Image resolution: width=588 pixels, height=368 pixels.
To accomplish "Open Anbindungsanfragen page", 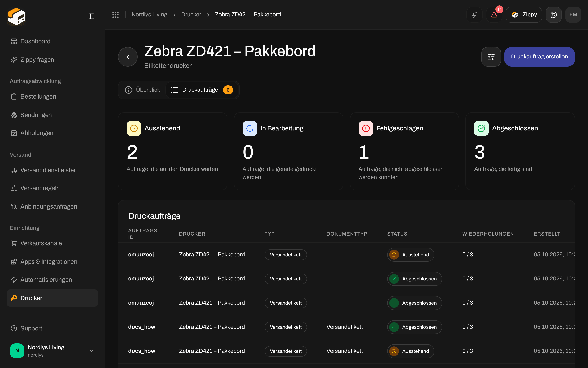I will coord(52,206).
